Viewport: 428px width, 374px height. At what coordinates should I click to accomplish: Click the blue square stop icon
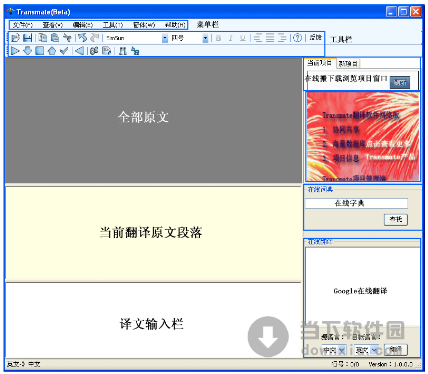(40, 51)
